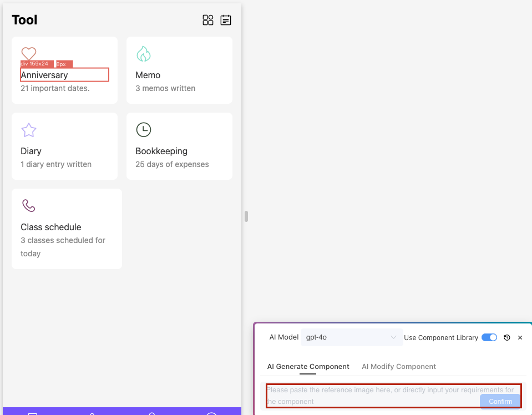Click the phone icon on Class schedule card

coord(28,205)
